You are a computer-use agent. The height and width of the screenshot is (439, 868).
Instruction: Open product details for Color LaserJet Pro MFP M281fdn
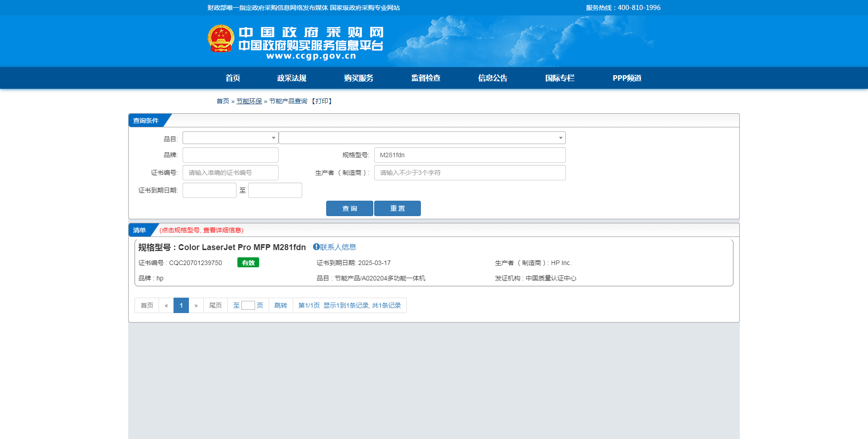(x=242, y=247)
